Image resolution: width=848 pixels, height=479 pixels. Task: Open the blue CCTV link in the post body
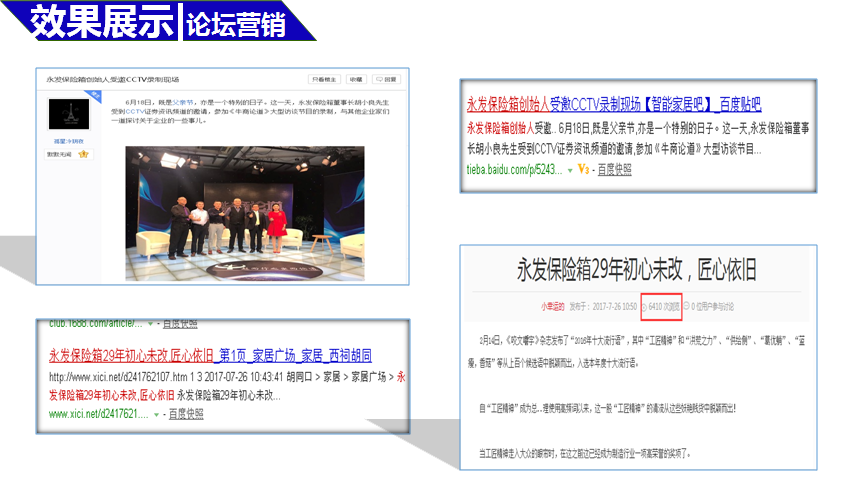point(135,111)
